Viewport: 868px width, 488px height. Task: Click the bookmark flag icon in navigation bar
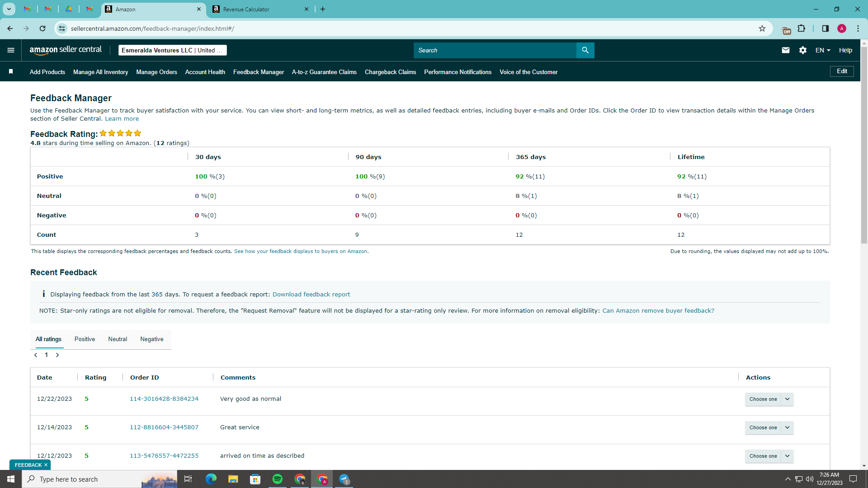pos(11,71)
